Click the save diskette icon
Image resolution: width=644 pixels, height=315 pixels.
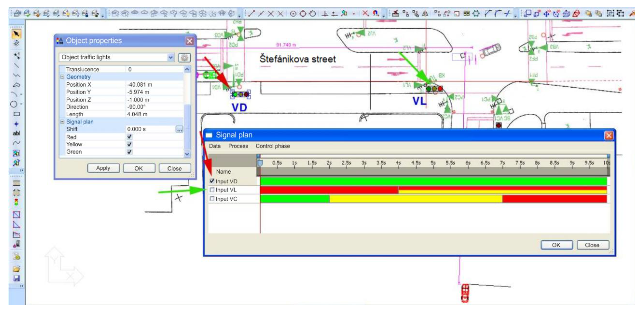pos(16,278)
